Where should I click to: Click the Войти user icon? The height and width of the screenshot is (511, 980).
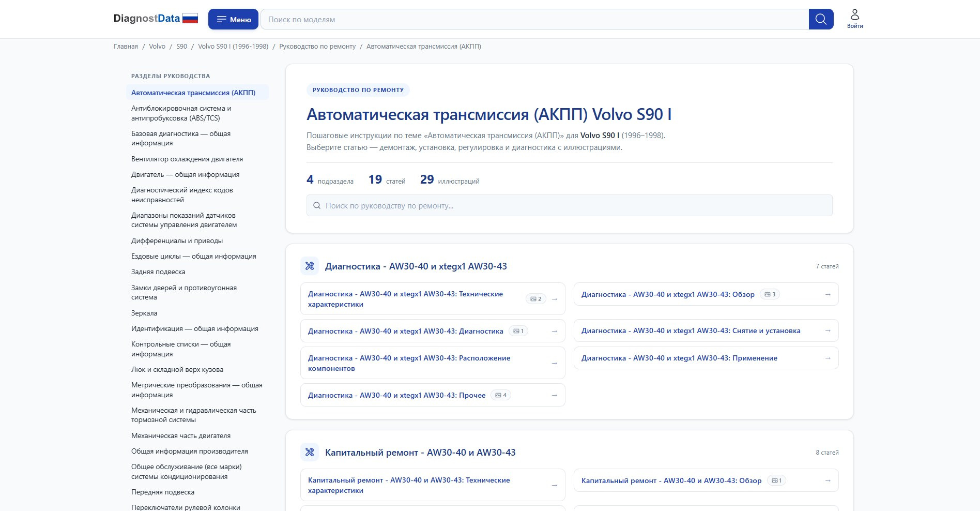tap(855, 19)
